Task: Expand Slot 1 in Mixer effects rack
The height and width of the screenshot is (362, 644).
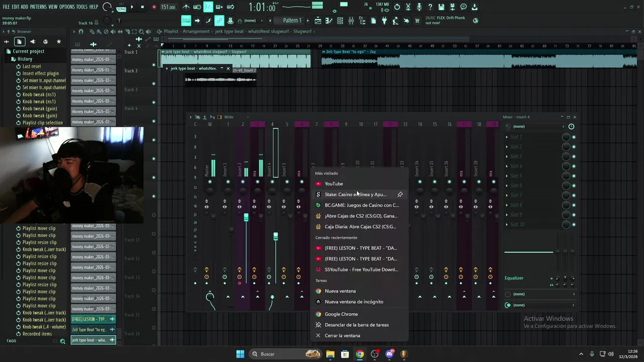Action: tap(507, 137)
